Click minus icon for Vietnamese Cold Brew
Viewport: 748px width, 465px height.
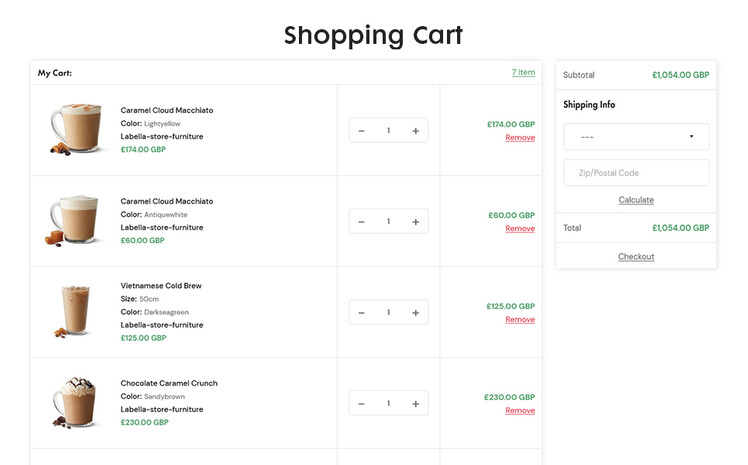[362, 313]
